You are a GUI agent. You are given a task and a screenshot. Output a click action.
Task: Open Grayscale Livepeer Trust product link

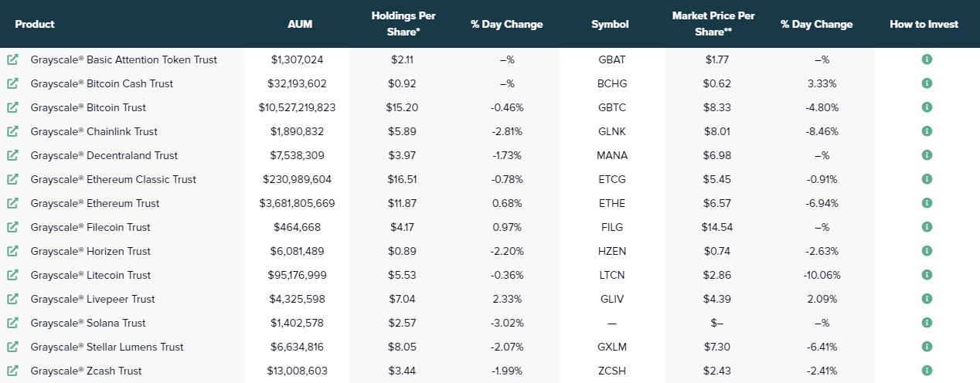[92, 299]
